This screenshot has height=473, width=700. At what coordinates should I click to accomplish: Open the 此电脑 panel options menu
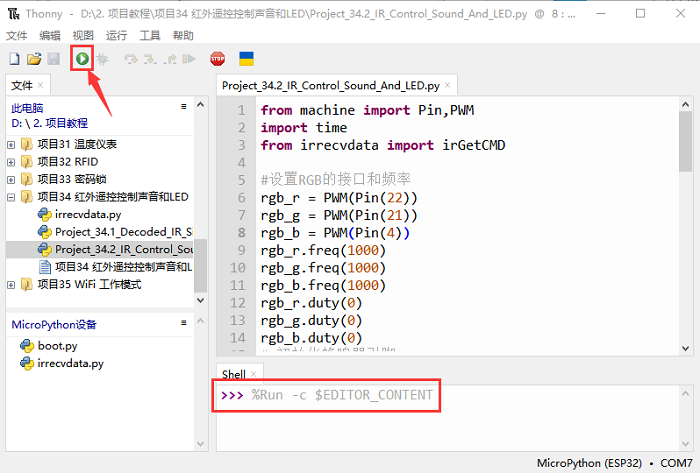coord(183,106)
